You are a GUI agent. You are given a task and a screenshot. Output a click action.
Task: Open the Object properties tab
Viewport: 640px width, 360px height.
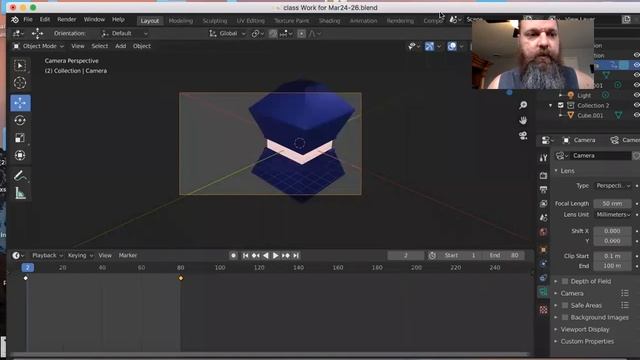543,249
